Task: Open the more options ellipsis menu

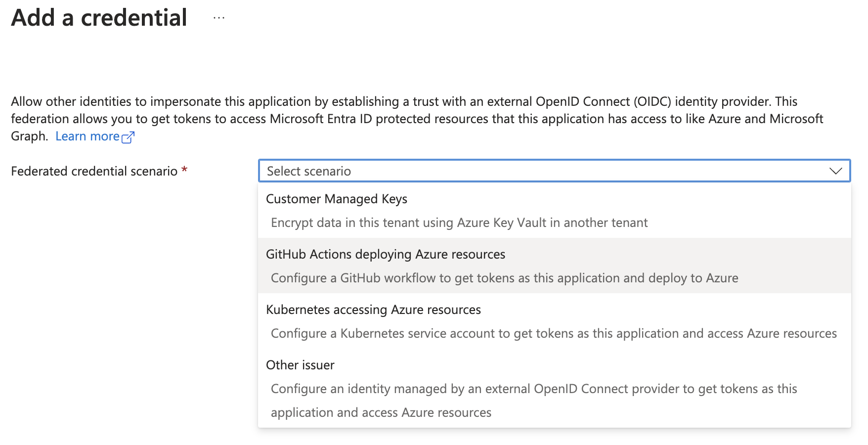Action: (x=218, y=18)
